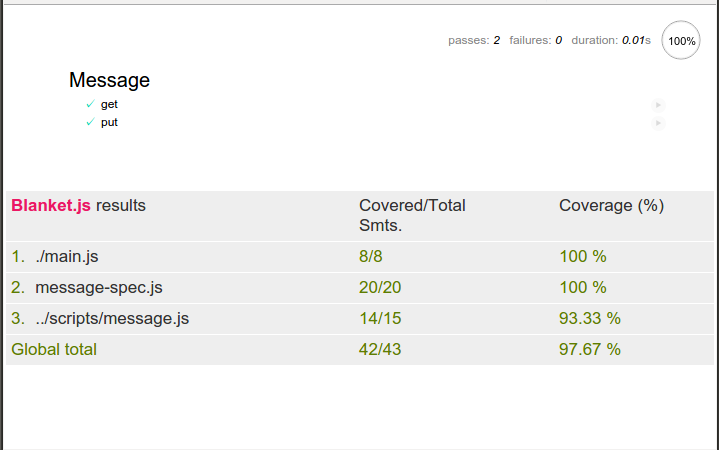The height and width of the screenshot is (450, 719).
Task: Click the 14/15 covered statements value
Action: click(x=380, y=318)
